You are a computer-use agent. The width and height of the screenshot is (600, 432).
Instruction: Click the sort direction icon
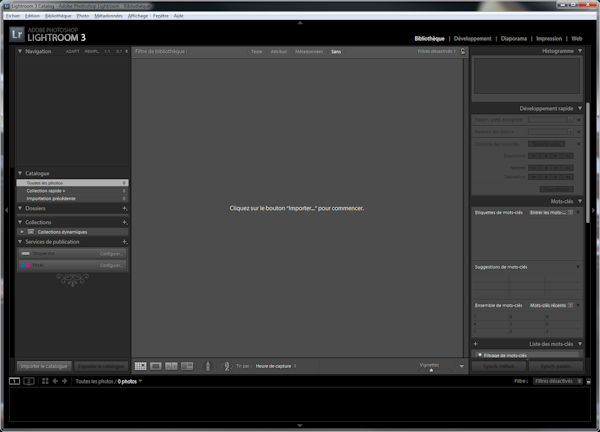228,367
